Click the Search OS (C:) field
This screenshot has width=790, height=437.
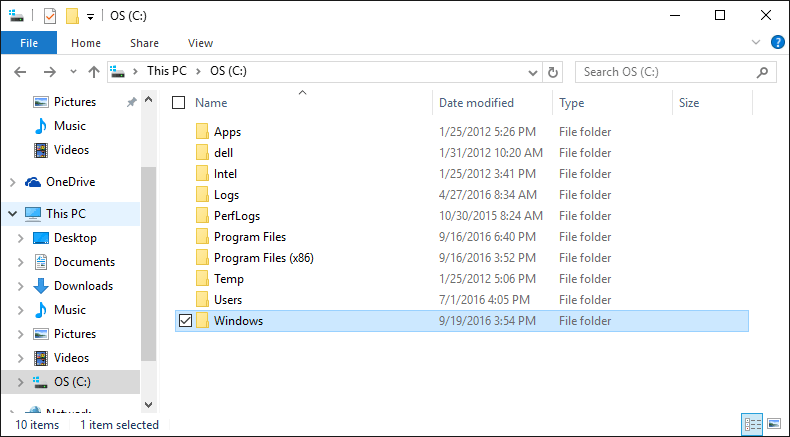675,72
